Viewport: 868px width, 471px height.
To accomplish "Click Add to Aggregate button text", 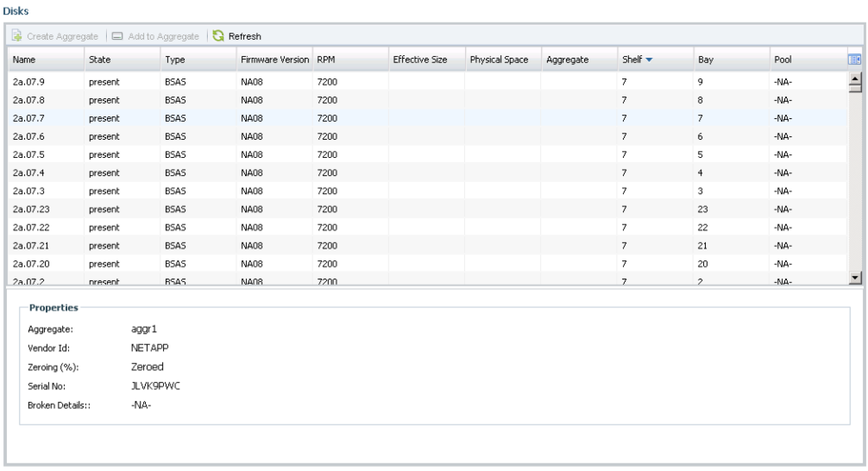I will [x=164, y=36].
